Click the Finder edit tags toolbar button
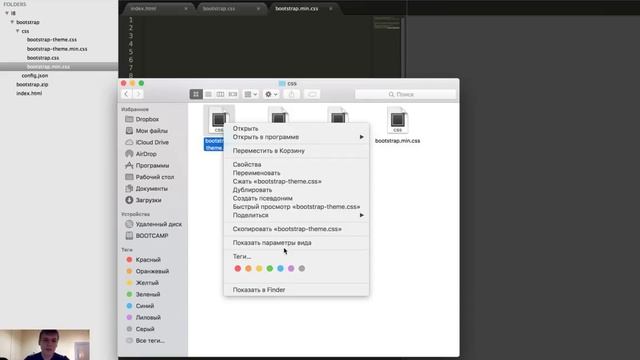The width and height of the screenshot is (640, 360). [x=312, y=94]
